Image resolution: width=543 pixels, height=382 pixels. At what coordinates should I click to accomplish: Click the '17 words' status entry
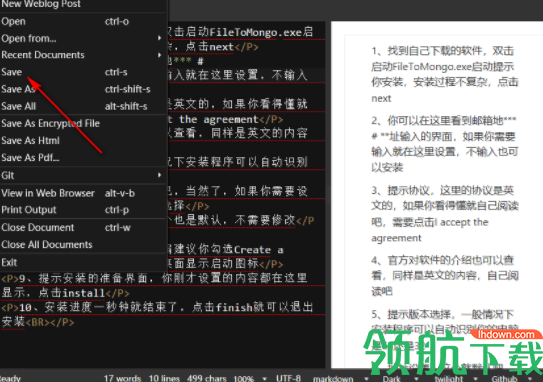[x=122, y=378]
